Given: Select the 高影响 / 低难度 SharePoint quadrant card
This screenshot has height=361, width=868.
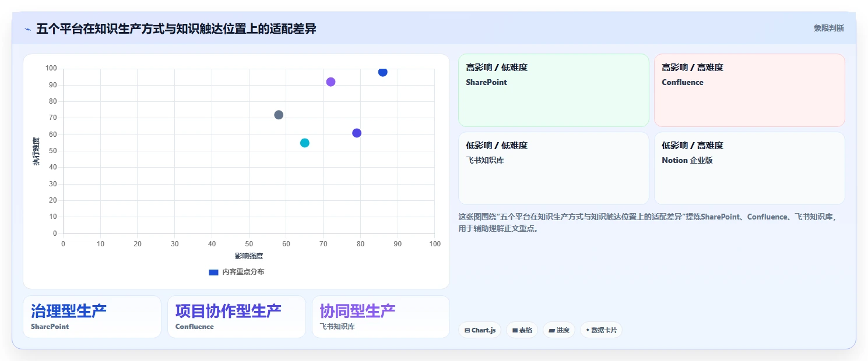Looking at the screenshot, I should (x=553, y=90).
